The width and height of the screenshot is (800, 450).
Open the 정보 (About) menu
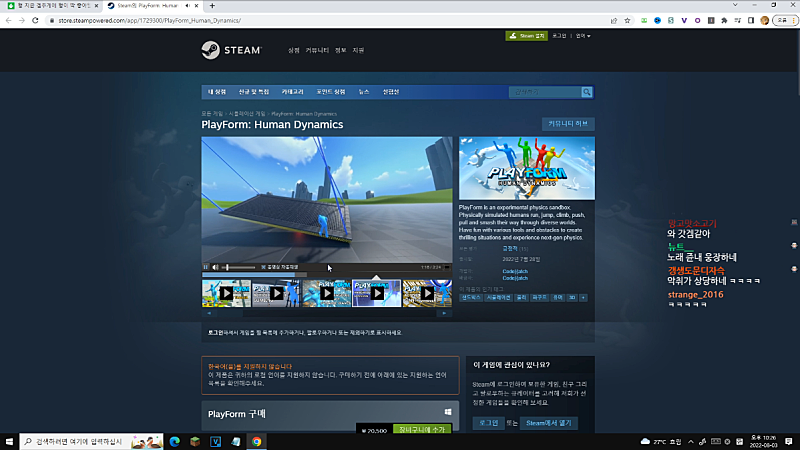[340, 50]
